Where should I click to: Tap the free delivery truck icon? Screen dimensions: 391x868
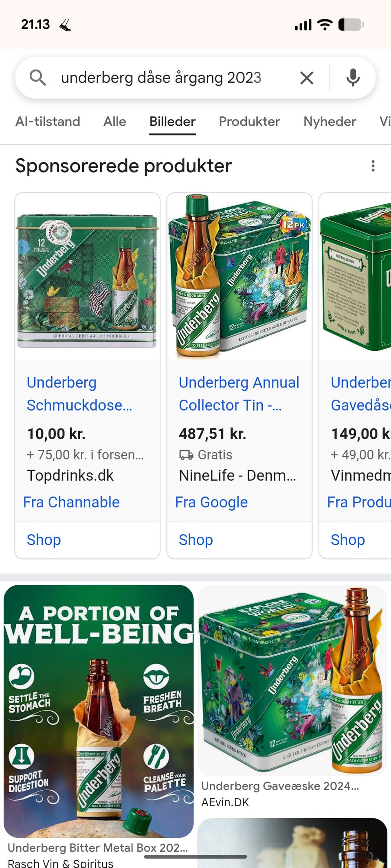coord(186,455)
